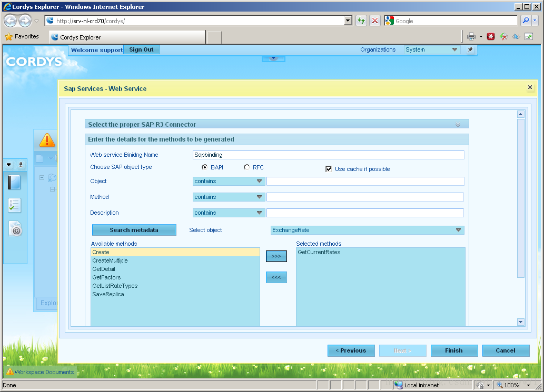Image resolution: width=544 pixels, height=392 pixels.
Task: Click >>> to add selected method
Action: [x=276, y=256]
